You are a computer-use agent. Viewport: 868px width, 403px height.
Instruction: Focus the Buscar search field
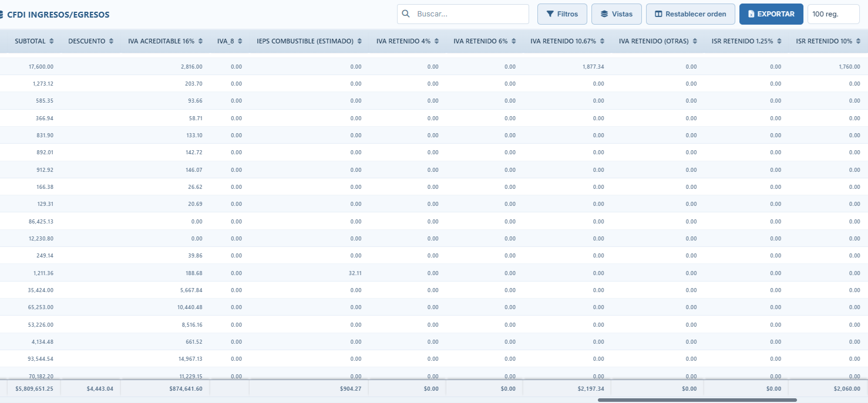(463, 14)
